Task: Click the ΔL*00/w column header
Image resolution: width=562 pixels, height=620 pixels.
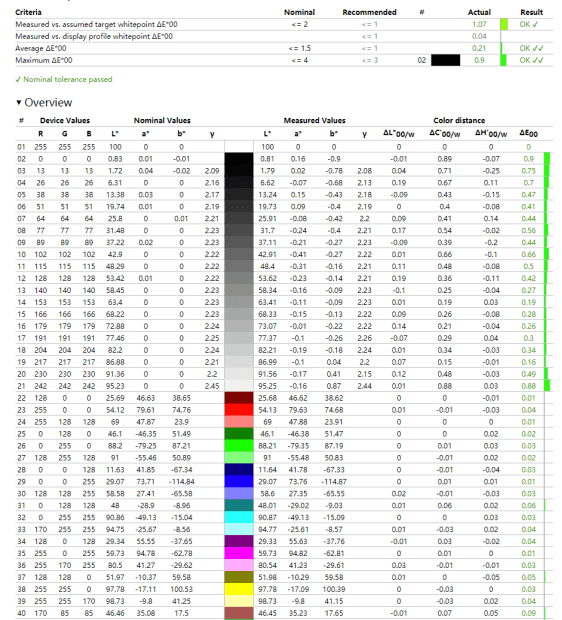Action: [x=399, y=134]
